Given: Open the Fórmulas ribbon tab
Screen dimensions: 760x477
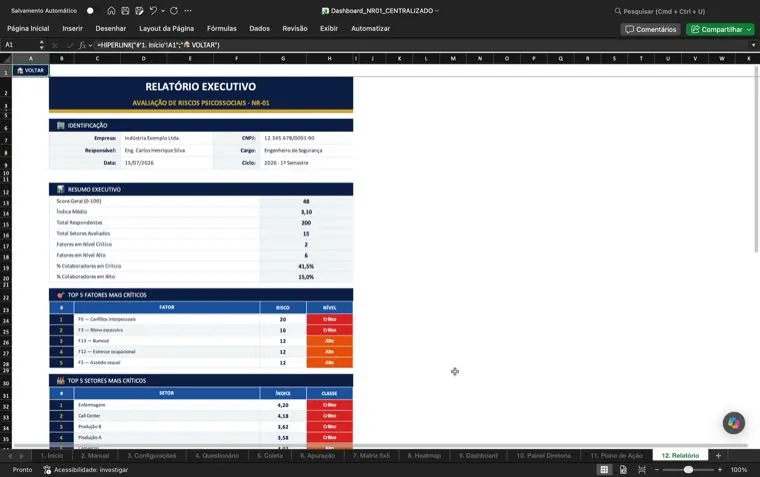Looking at the screenshot, I should [x=222, y=29].
